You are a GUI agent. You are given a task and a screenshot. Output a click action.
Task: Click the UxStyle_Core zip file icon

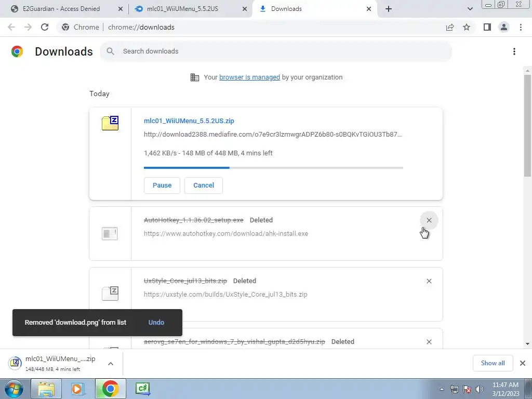[110, 294]
